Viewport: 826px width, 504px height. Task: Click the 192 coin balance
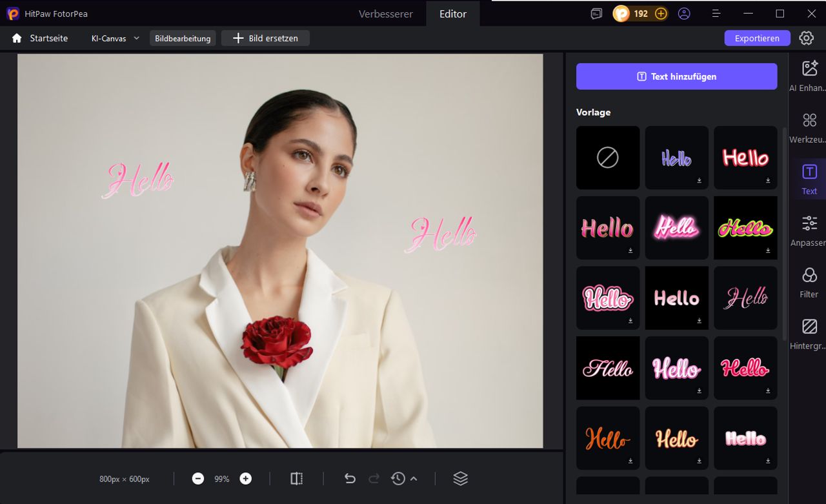[x=641, y=14]
